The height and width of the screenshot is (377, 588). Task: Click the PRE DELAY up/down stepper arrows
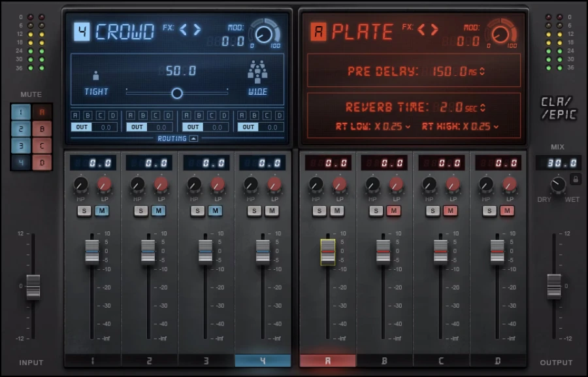pos(482,71)
